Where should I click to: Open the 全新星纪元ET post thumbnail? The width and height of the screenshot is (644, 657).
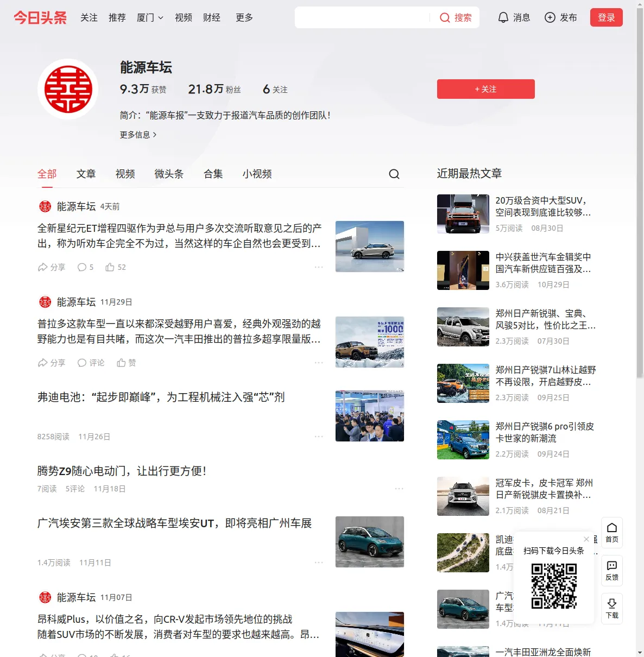click(x=370, y=247)
